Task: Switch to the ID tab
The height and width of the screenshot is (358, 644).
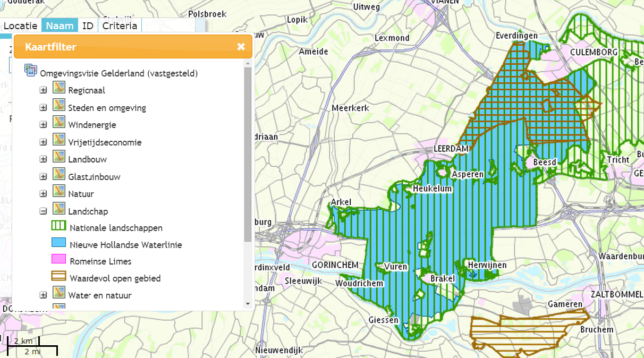Action: point(87,25)
